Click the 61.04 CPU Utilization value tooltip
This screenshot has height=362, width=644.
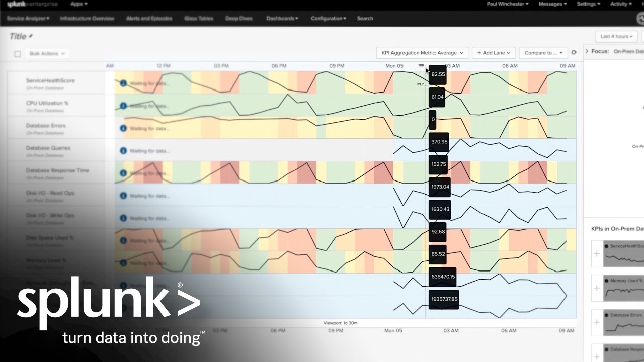click(437, 97)
